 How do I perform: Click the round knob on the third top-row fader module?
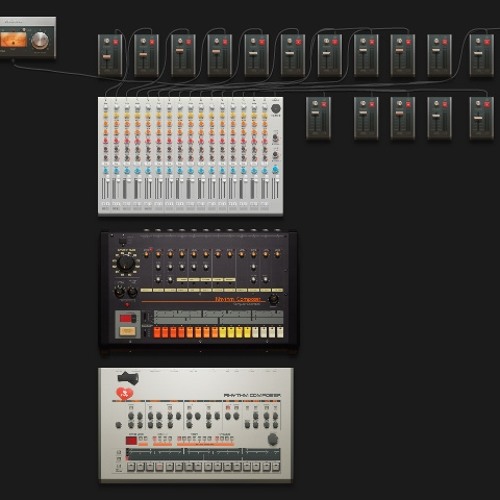180,41
